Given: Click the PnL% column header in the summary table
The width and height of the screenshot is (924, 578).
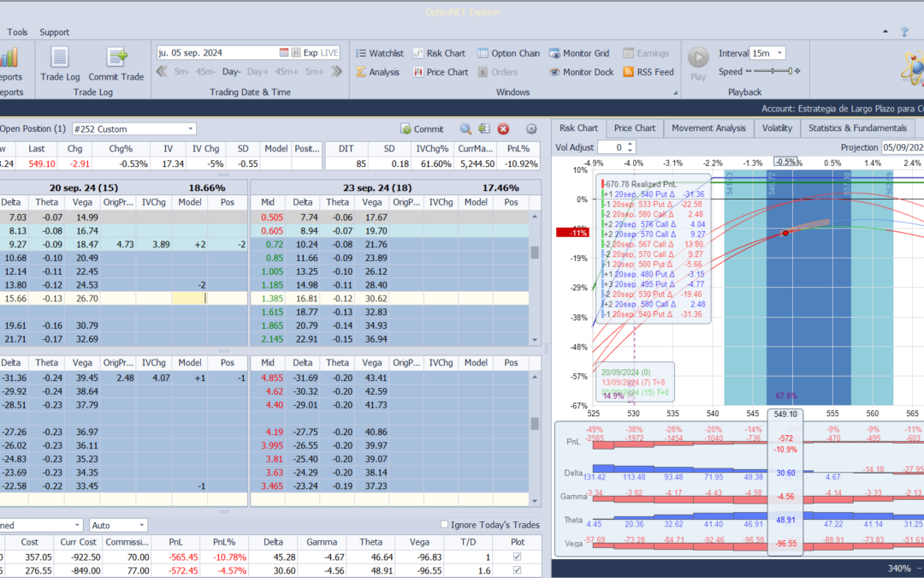Looking at the screenshot, I should click(224, 542).
